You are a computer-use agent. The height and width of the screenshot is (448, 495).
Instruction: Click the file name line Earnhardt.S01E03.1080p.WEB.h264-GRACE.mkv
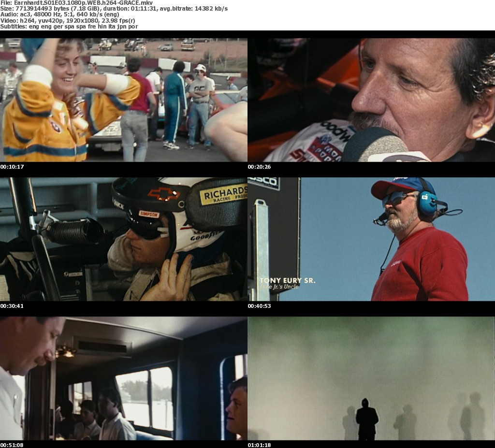coord(76,3)
